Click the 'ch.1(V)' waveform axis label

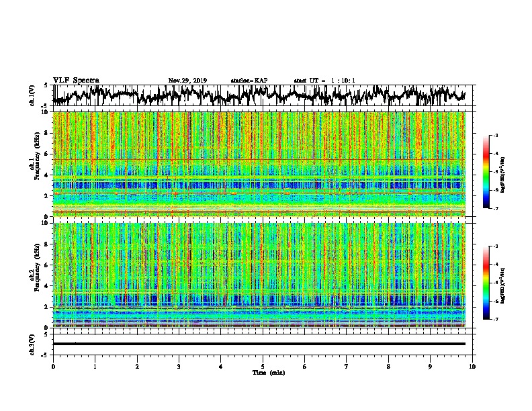pyautogui.click(x=32, y=95)
